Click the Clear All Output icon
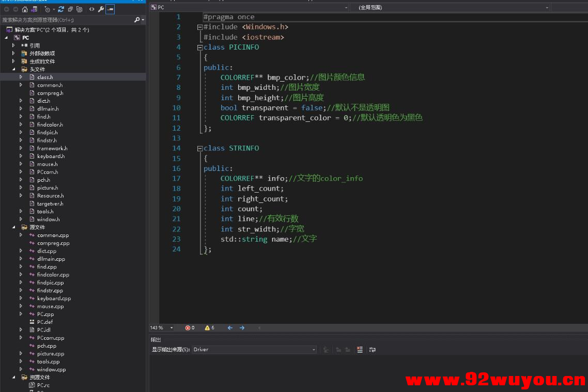 [360, 350]
